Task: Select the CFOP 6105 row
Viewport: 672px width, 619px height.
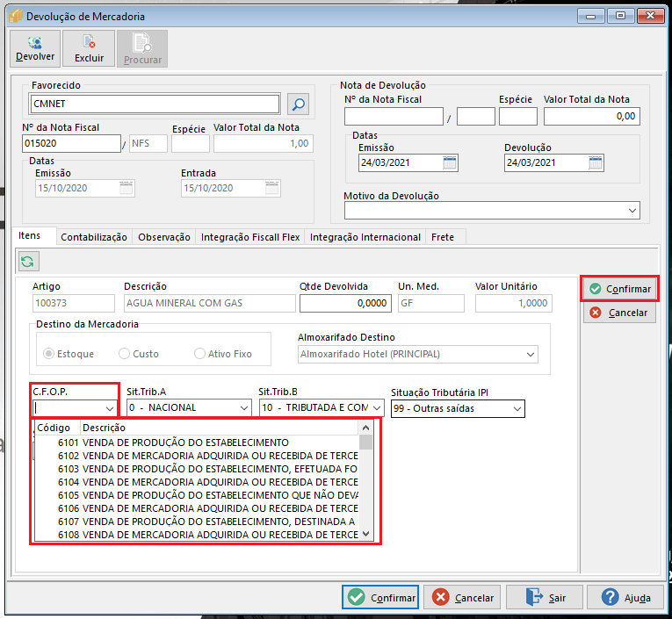Action: pos(196,495)
